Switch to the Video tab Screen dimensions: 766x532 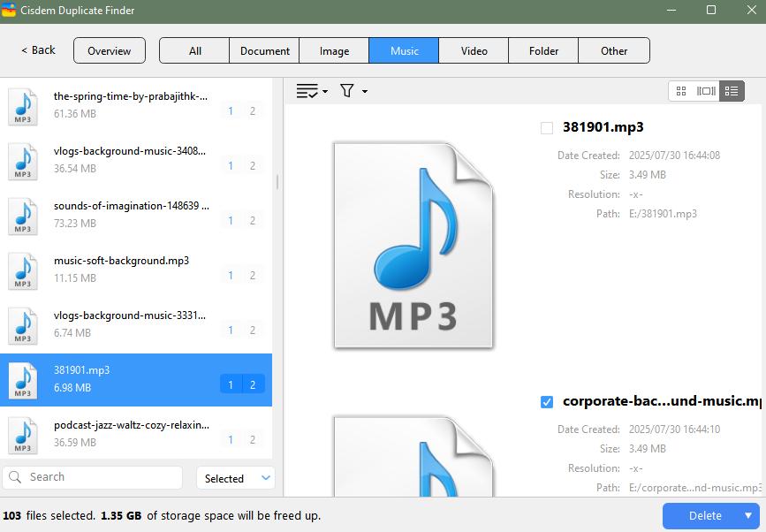point(474,50)
